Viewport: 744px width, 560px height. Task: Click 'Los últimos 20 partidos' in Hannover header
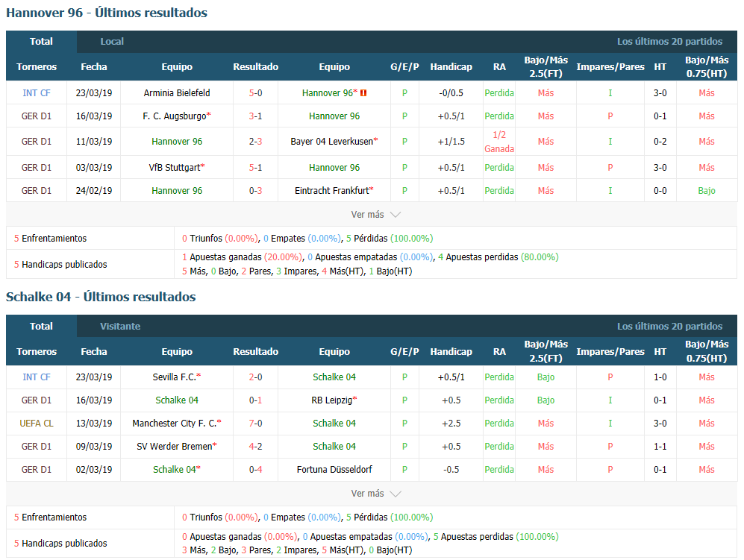(669, 42)
